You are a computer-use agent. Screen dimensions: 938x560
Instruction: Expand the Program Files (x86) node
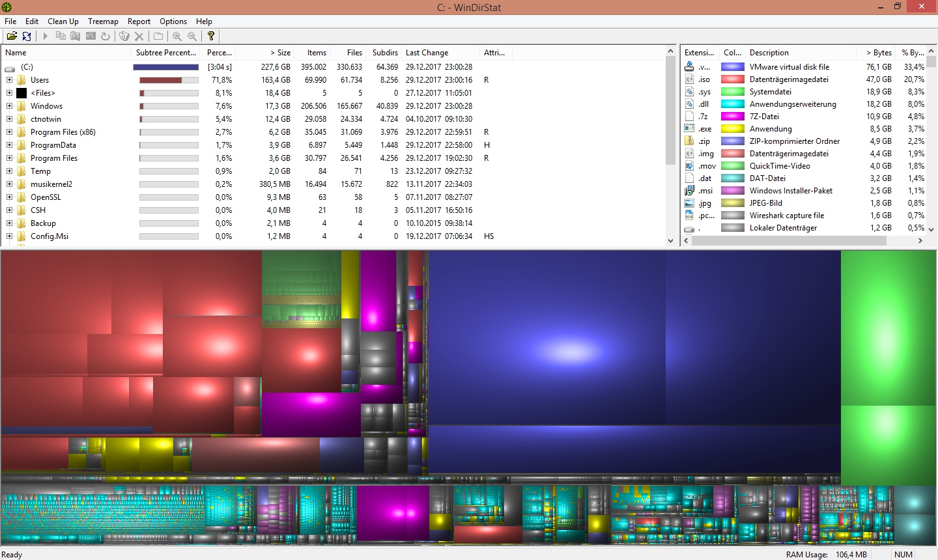[x=9, y=132]
